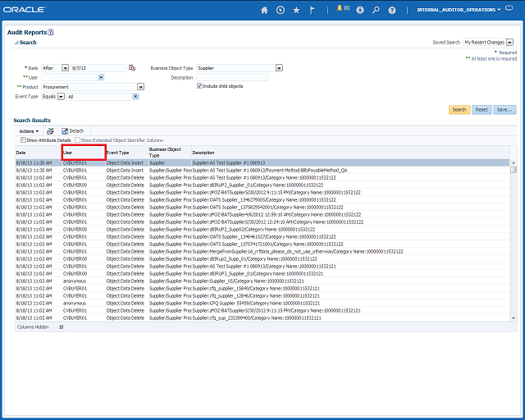Select the row for z83RUP3_Supplier_01 ending 11532122

(262, 185)
